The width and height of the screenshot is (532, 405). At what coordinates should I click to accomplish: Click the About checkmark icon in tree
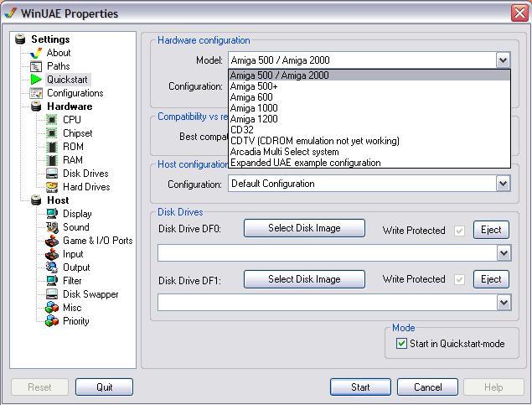pyautogui.click(x=36, y=53)
